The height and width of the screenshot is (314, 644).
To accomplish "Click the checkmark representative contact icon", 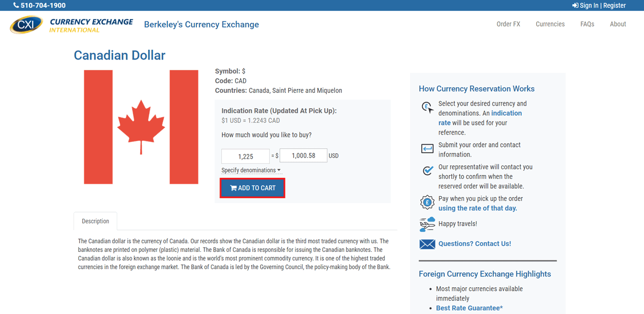I will pyautogui.click(x=428, y=170).
